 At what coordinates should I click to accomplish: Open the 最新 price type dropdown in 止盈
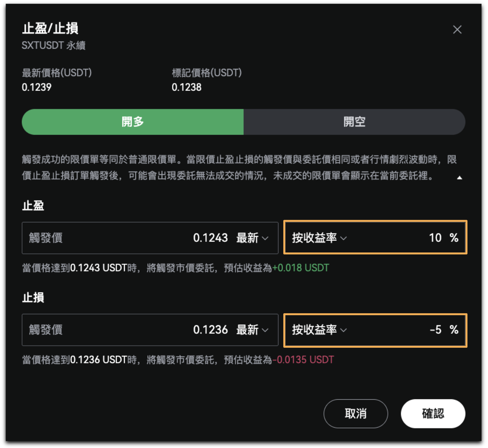click(x=252, y=238)
